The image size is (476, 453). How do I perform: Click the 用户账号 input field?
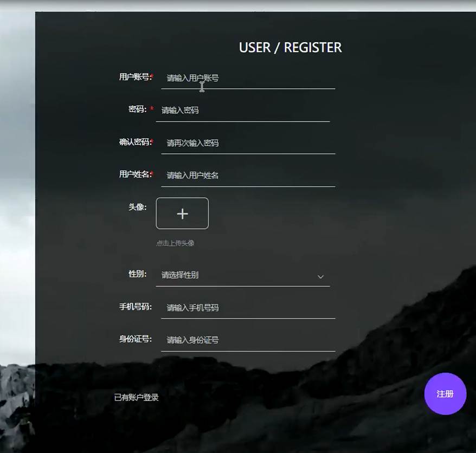(x=248, y=78)
